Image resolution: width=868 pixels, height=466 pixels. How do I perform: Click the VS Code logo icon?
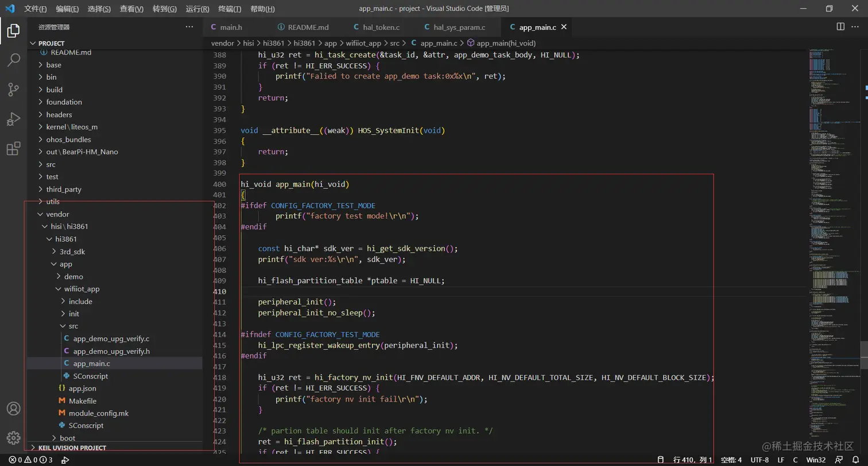click(9, 9)
